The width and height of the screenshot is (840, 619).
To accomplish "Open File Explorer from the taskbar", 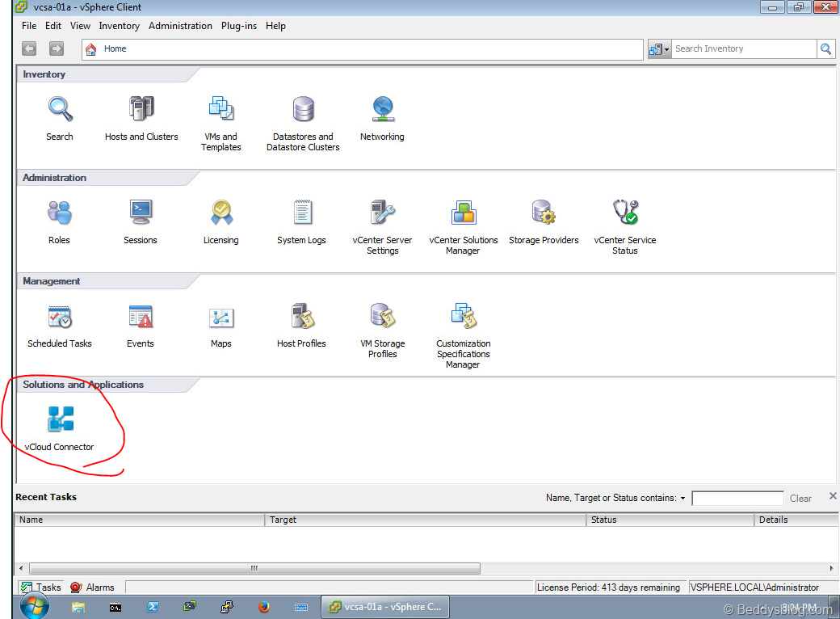I will [78, 607].
